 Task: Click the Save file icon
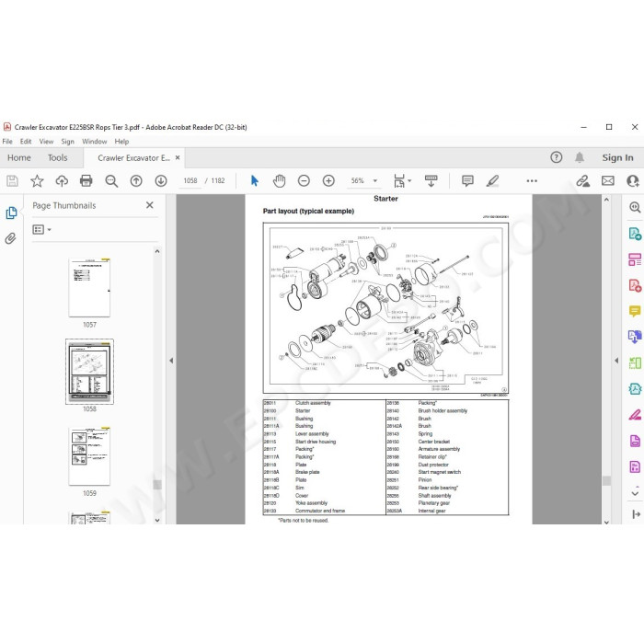pyautogui.click(x=12, y=180)
